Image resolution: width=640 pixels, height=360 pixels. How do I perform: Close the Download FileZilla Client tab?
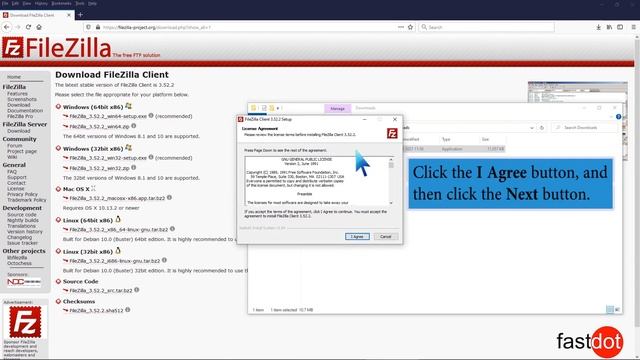(69, 15)
